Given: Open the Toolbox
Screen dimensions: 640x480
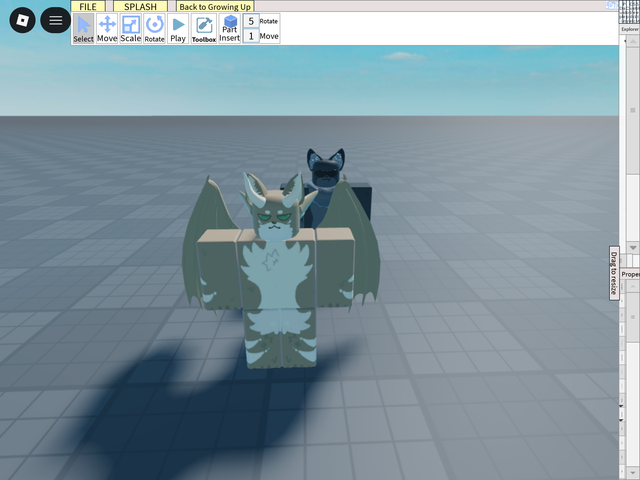Looking at the screenshot, I should pyautogui.click(x=204, y=29).
